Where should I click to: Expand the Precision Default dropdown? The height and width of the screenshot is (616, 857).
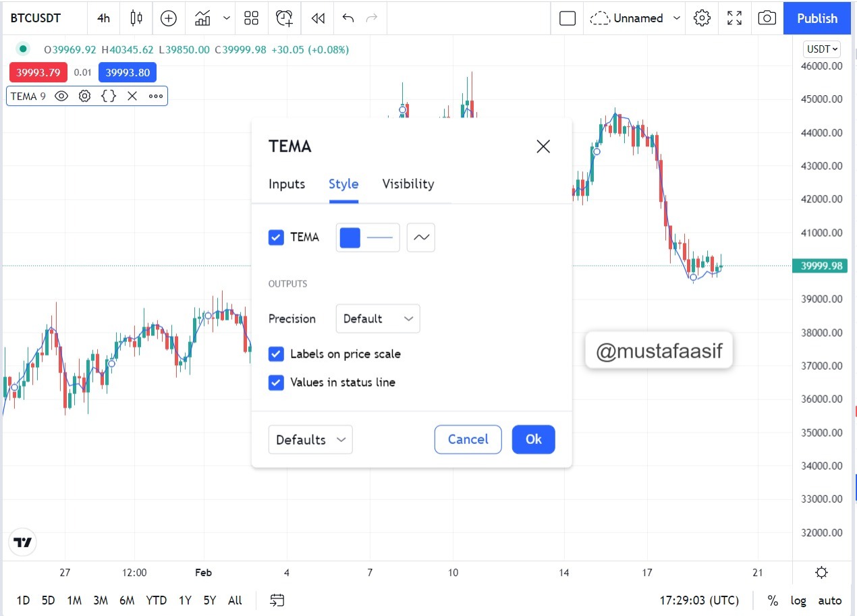tap(378, 318)
